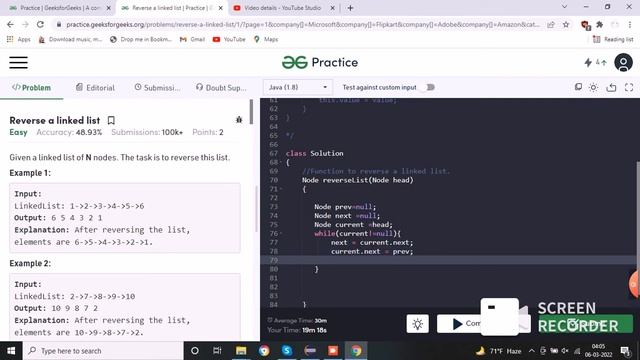640x360 pixels.
Task: Open Gmail bookmark
Action: pos(192,39)
